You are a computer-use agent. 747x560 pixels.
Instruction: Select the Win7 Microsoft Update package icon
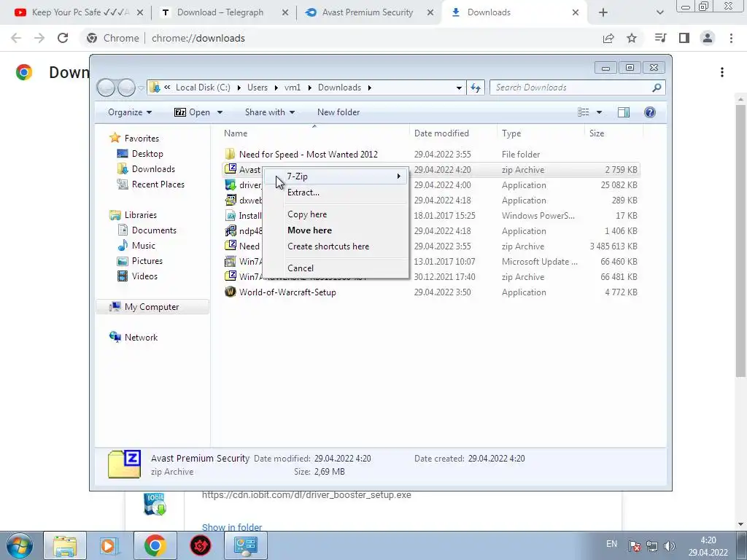(231, 262)
